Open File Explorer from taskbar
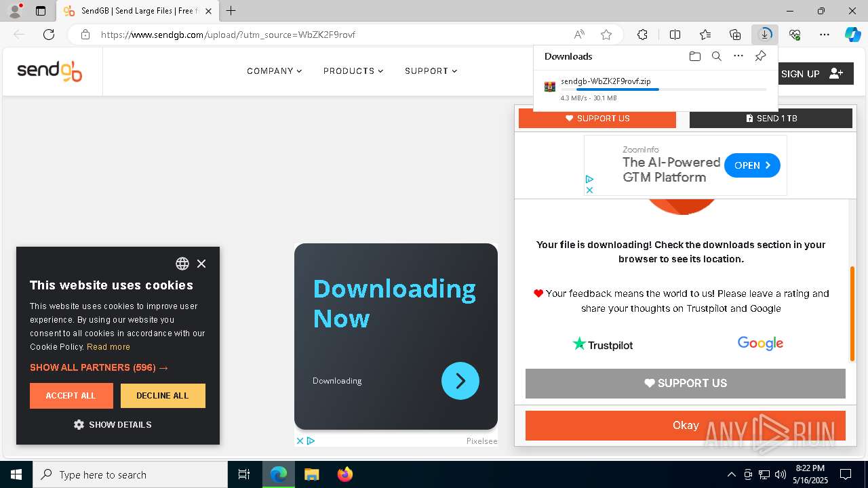 click(311, 474)
